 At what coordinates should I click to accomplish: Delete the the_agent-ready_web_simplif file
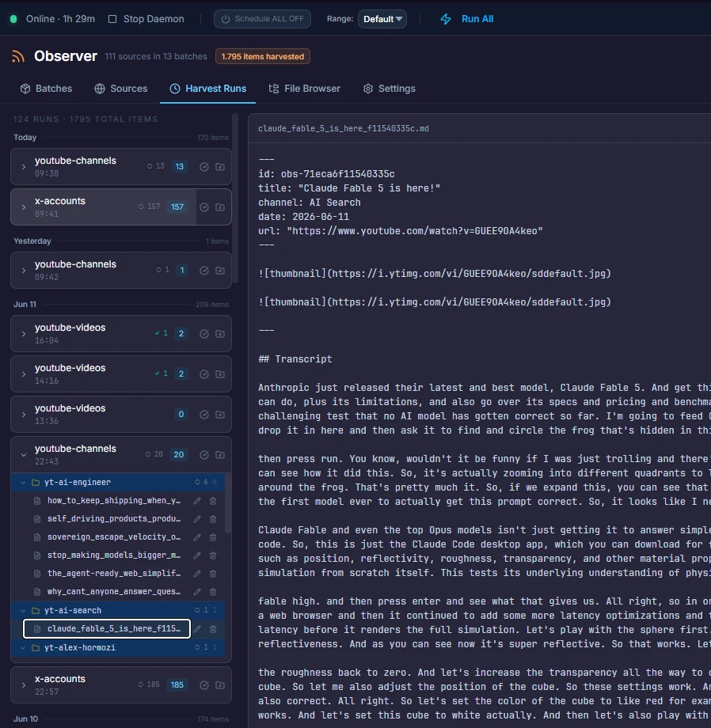213,574
